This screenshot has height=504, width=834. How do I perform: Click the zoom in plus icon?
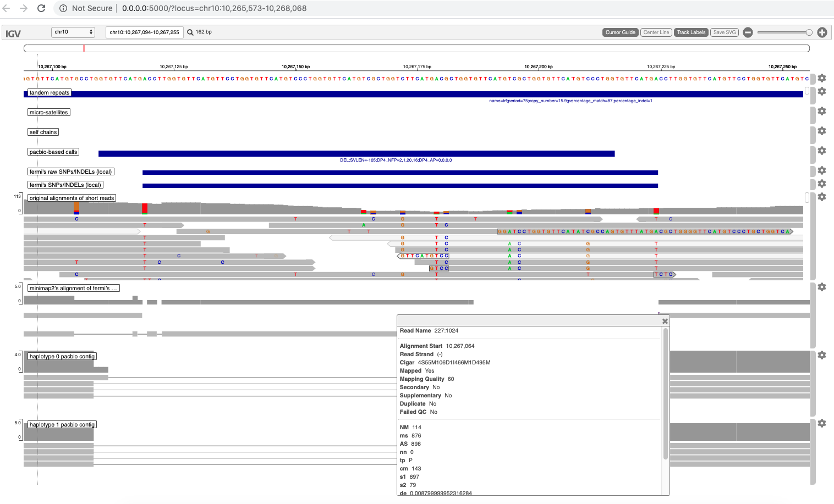click(822, 32)
